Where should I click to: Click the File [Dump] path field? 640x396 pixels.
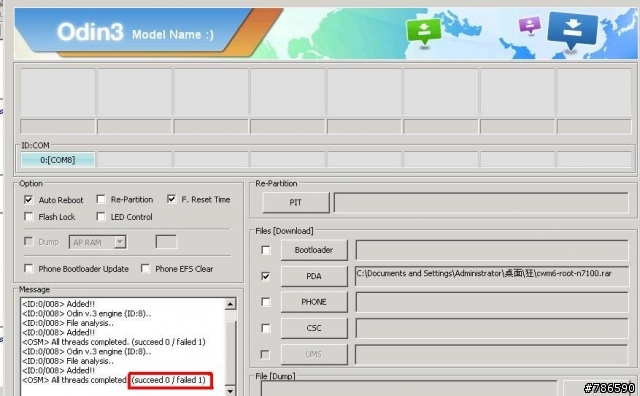(x=409, y=389)
